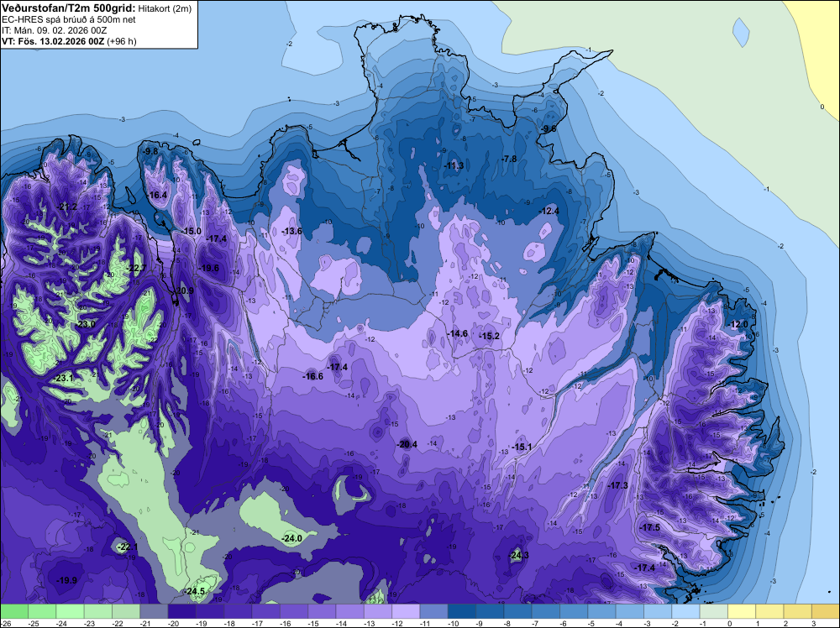Click the -23.1 temperature value
The height and width of the screenshot is (628, 840).
(x=64, y=378)
